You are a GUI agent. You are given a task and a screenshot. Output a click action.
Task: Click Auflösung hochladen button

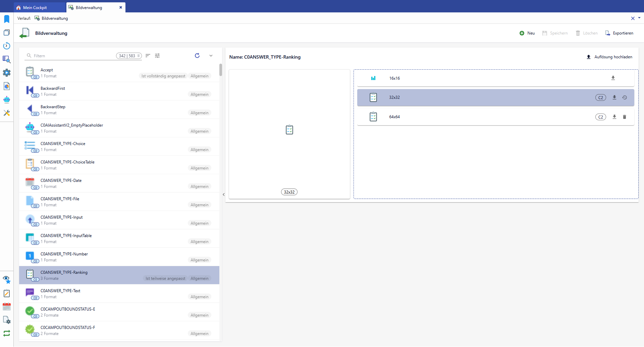click(609, 57)
